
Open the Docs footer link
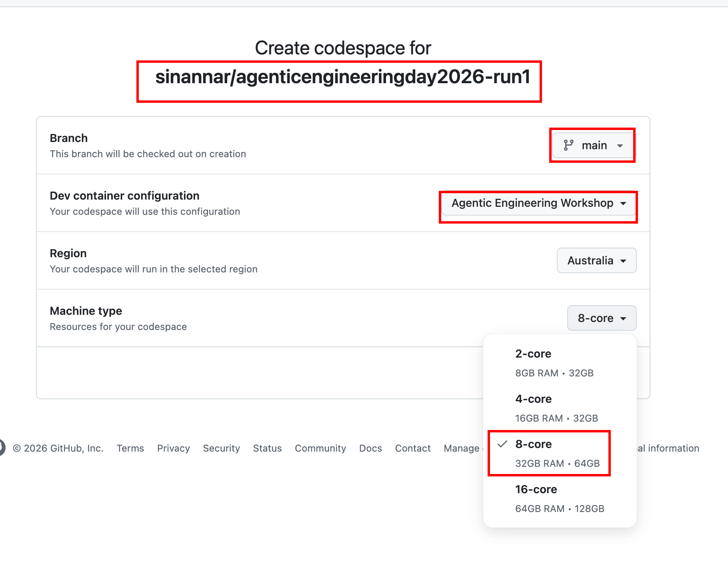(370, 448)
